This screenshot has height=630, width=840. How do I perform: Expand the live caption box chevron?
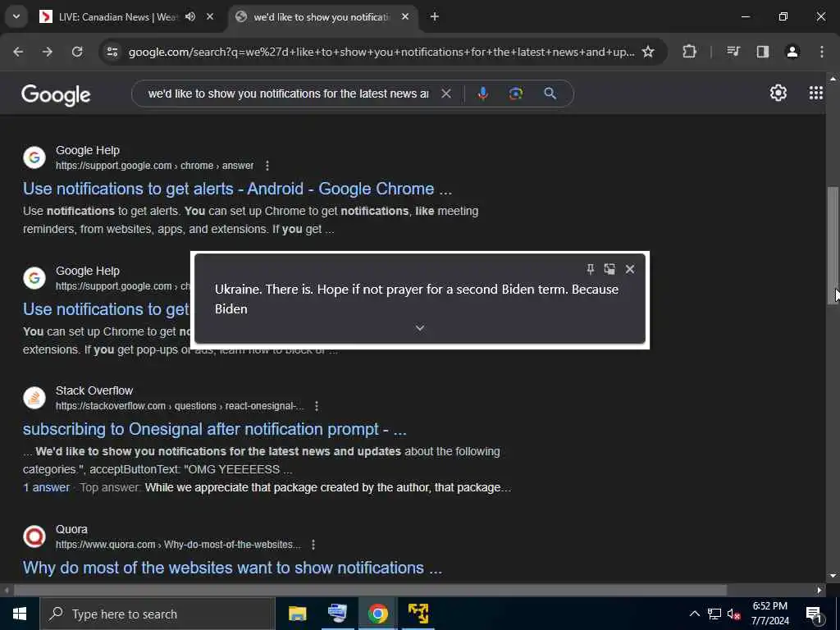(x=420, y=327)
